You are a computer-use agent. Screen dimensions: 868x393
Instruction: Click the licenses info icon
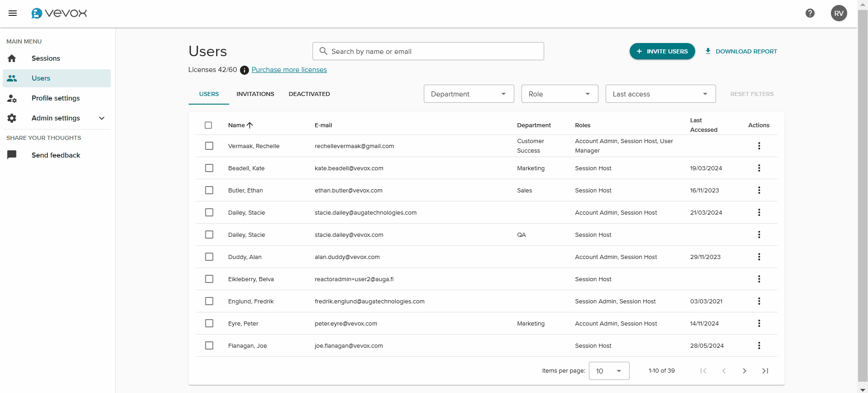244,70
